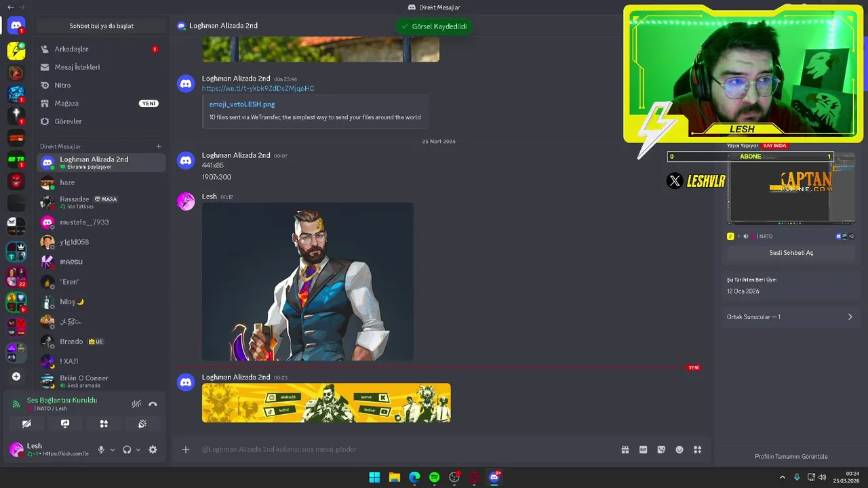The width and height of the screenshot is (868, 488).
Task: Expand Ortak Sunucular — 1 section
Action: point(791,317)
